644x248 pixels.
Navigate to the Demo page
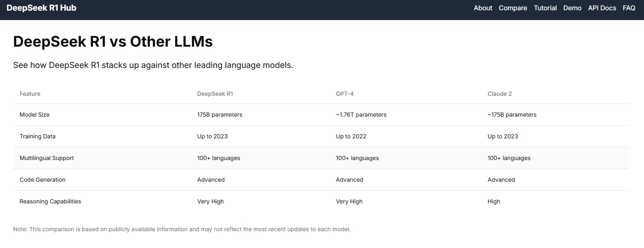pos(572,8)
